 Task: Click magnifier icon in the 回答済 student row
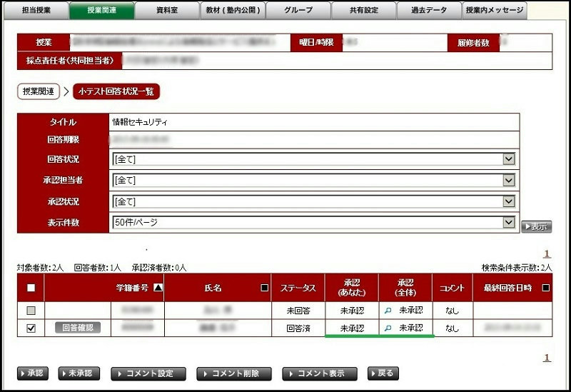(x=388, y=328)
